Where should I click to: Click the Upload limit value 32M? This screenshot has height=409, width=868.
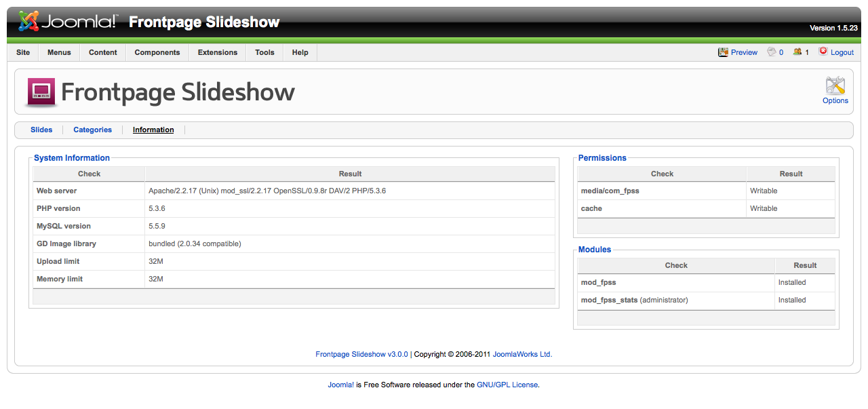pyautogui.click(x=156, y=261)
